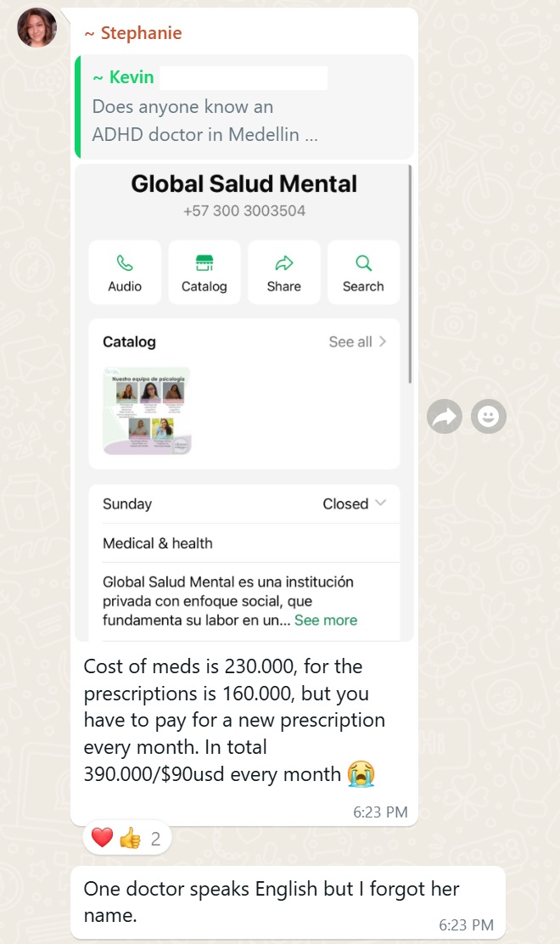This screenshot has width=560, height=944.
Task: Click the Global Salud Mental title
Action: click(x=244, y=183)
